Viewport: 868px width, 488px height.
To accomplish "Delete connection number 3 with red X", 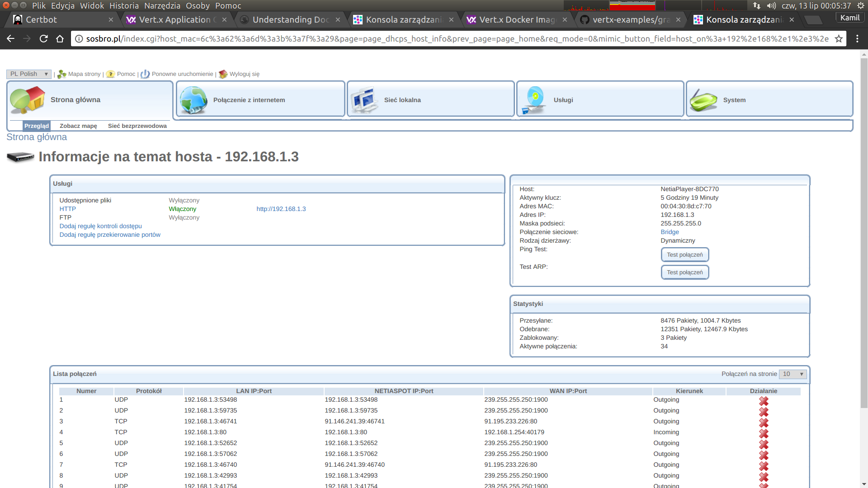I will pyautogui.click(x=764, y=422).
